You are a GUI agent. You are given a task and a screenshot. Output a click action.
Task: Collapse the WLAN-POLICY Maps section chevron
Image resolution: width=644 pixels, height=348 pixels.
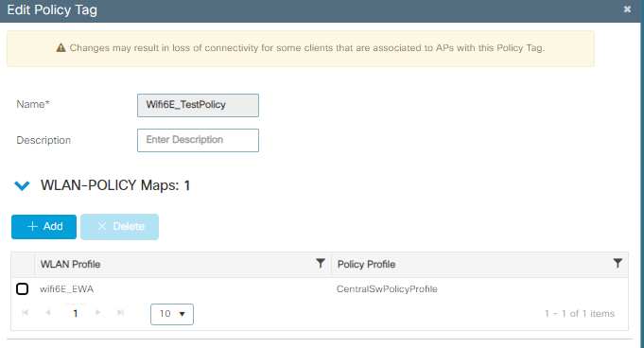[x=22, y=185]
